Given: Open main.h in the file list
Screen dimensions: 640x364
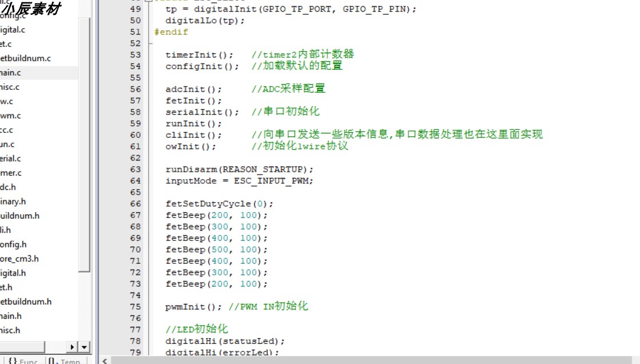Looking at the screenshot, I should pyautogui.click(x=11, y=316).
